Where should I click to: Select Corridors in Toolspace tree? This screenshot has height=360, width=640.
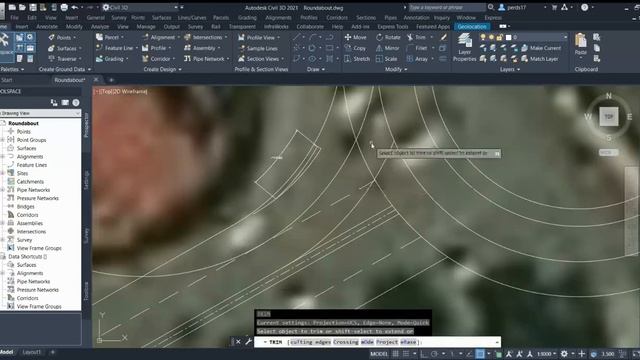(x=27, y=215)
